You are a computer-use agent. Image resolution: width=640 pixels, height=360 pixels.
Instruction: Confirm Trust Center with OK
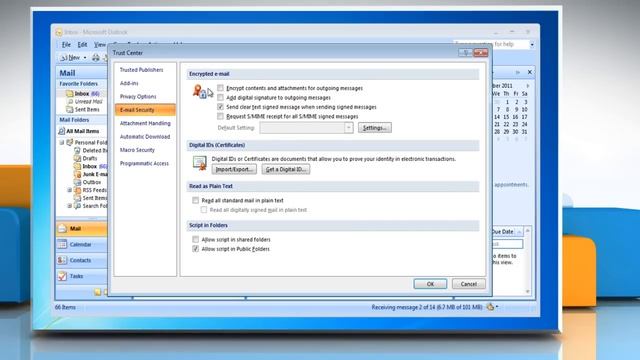click(430, 284)
